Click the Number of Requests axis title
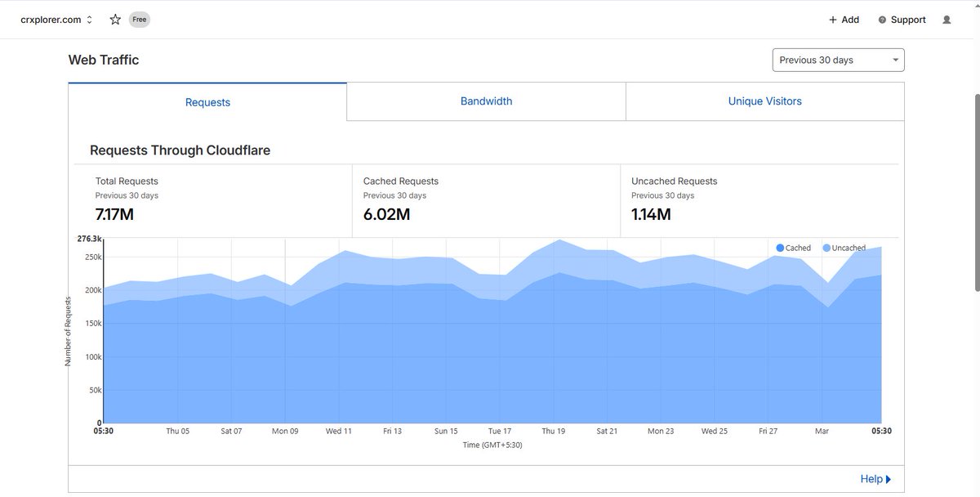This screenshot has width=980, height=497. click(69, 331)
